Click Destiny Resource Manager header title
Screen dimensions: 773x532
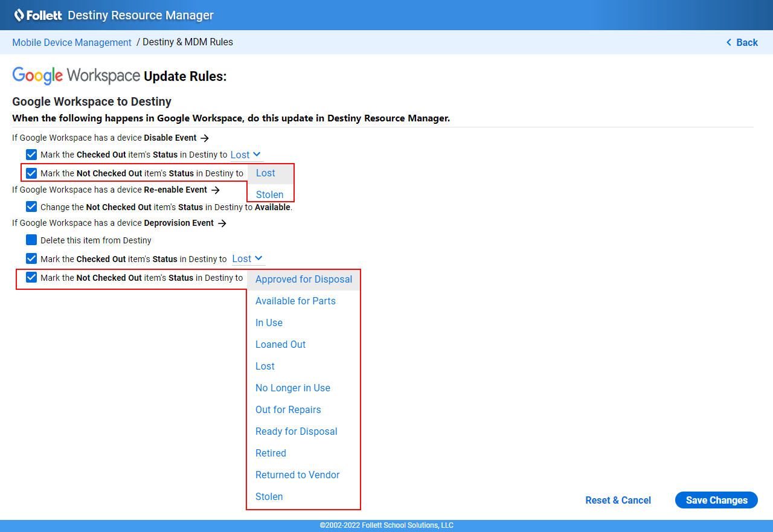141,15
